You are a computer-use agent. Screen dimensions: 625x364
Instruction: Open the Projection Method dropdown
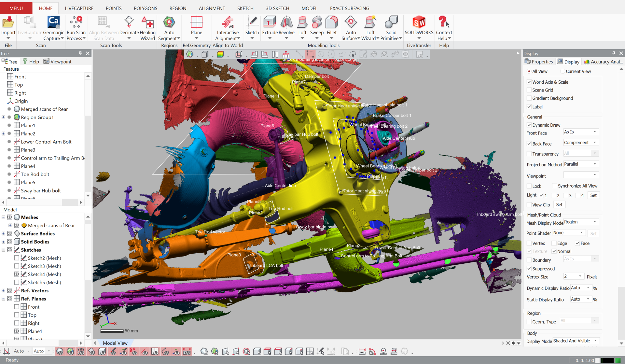point(581,164)
